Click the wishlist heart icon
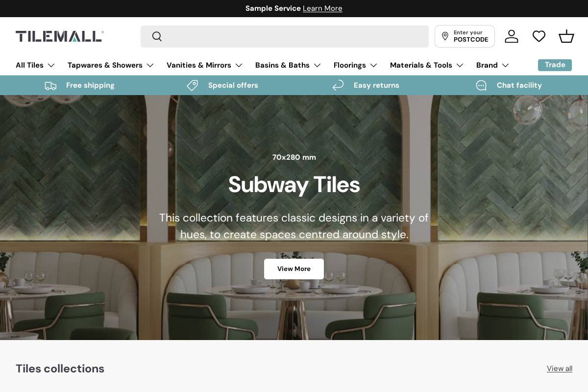Screen dimensions: 588x392 tap(539, 36)
